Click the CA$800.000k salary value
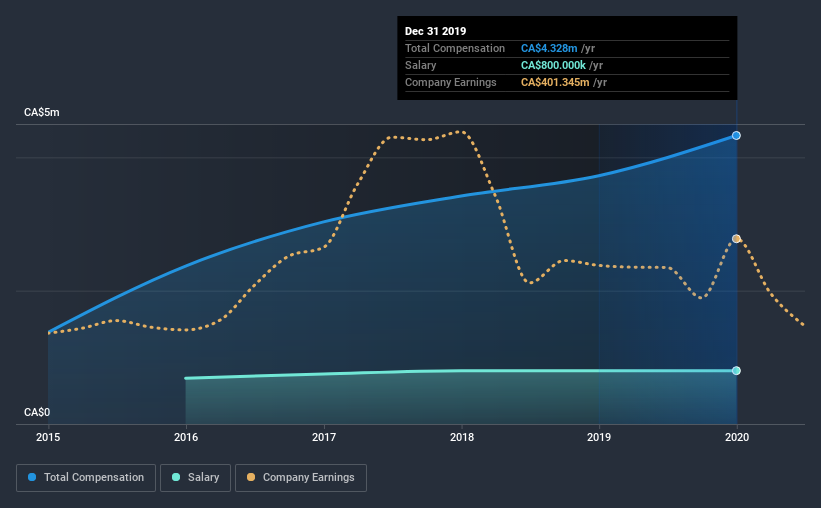Viewport: 821px width, 508px height. pos(553,65)
